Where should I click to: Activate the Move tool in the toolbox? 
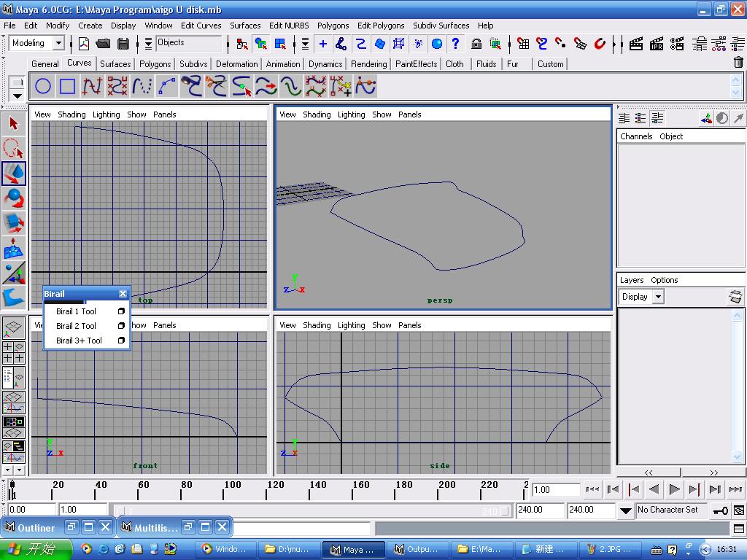(x=14, y=174)
